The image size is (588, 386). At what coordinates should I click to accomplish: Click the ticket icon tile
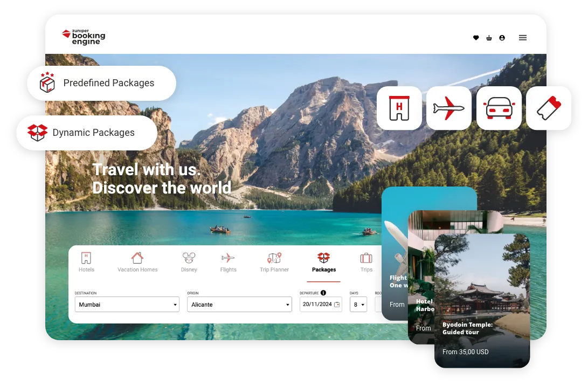[549, 108]
